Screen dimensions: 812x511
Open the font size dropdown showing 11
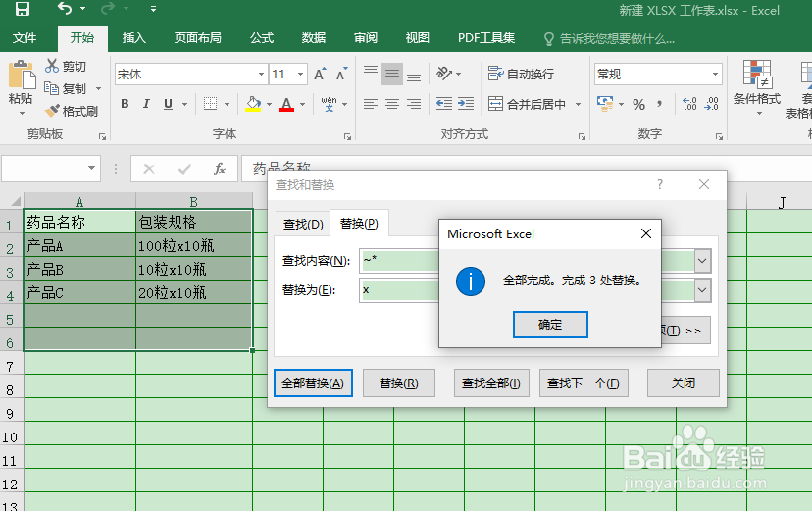[300, 74]
